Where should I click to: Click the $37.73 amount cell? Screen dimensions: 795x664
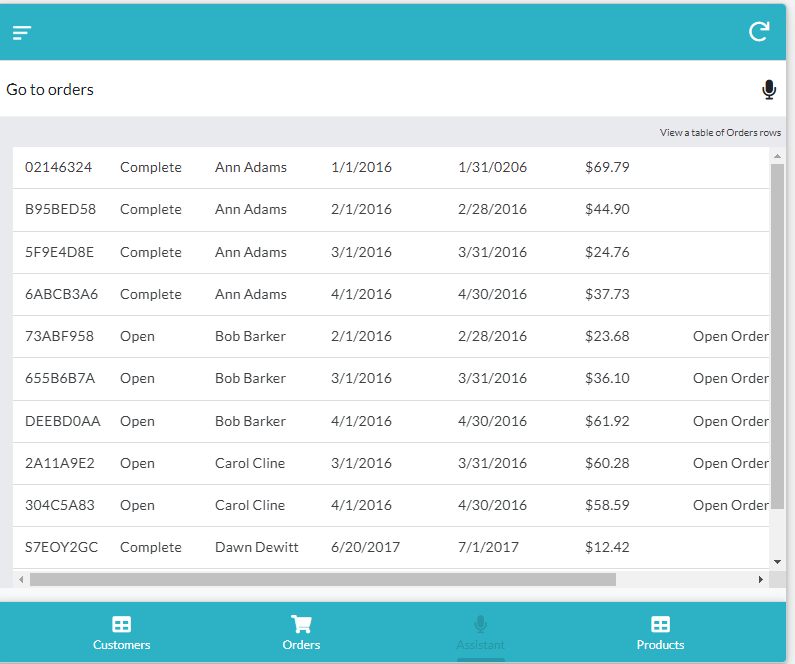tap(607, 294)
